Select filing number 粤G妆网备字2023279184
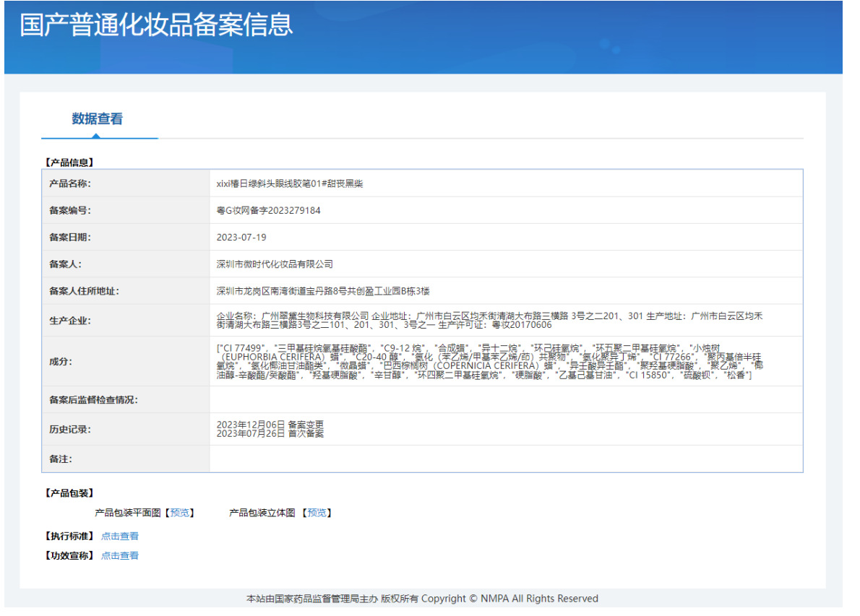The height and width of the screenshot is (616, 860). pos(268,210)
